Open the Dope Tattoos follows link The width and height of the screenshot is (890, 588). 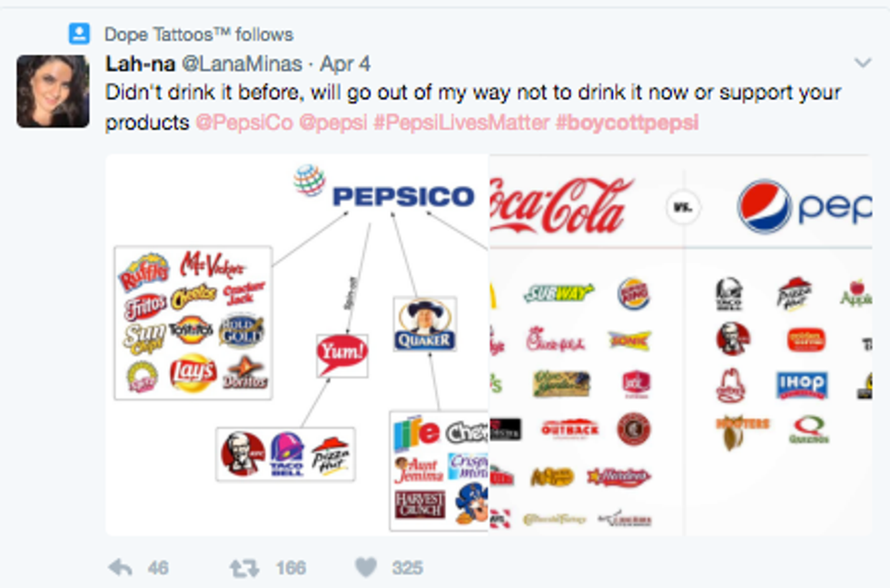pos(198,34)
